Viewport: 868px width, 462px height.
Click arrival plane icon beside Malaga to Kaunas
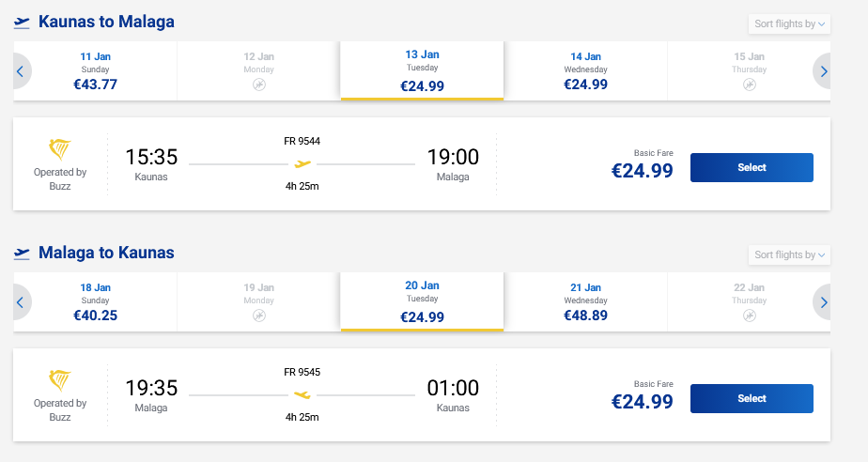click(x=22, y=254)
